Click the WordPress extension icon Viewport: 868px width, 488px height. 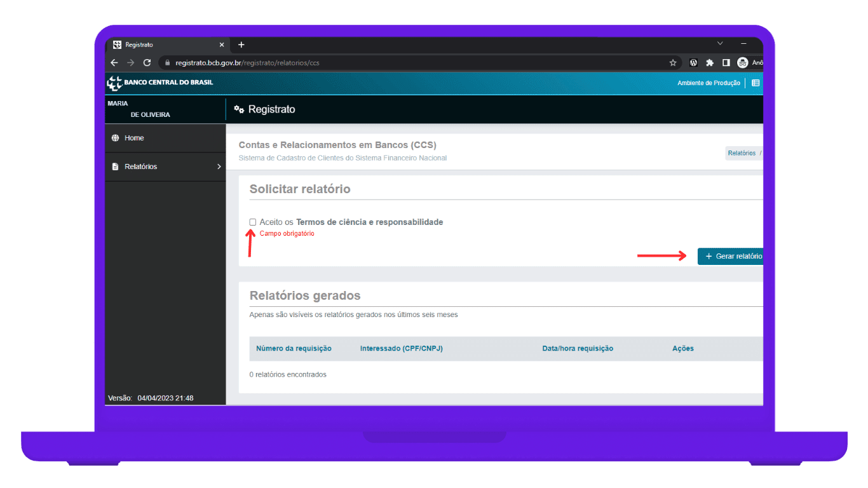694,63
